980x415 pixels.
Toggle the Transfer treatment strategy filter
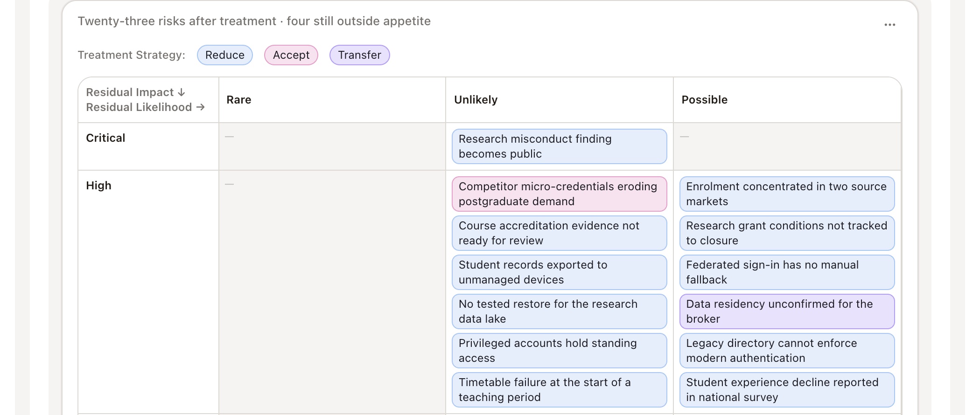360,55
